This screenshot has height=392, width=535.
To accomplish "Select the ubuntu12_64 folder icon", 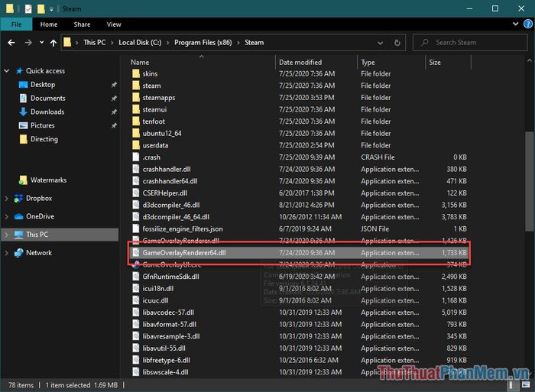I will coord(136,134).
